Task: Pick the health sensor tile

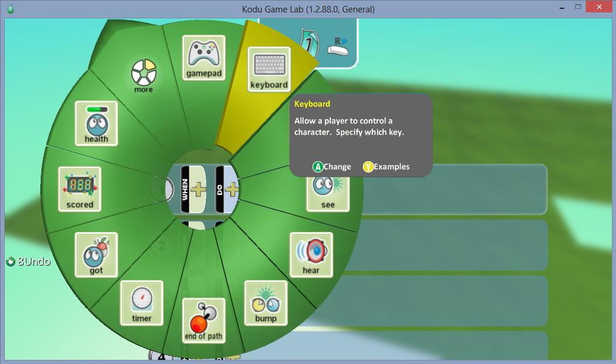Action: 96,123
